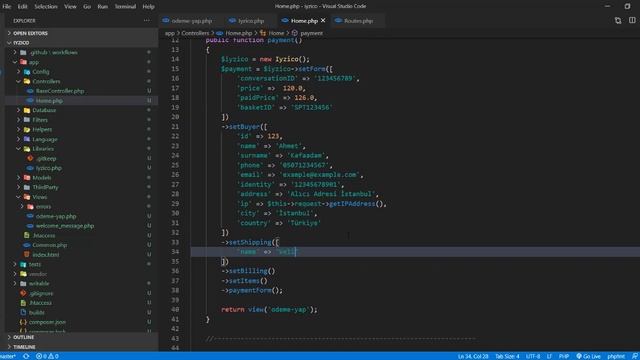
Task: Expand the errors folder under Views
Action: [x=22, y=207]
